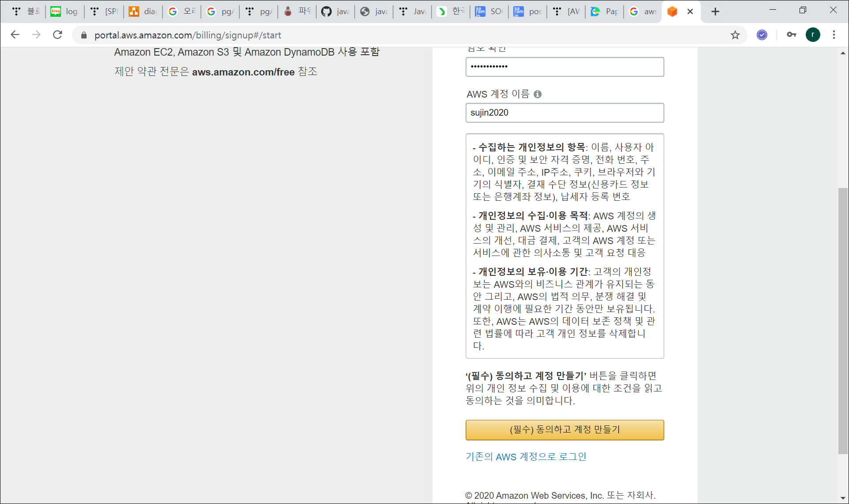Open a new browser tab
This screenshot has height=504, width=849.
click(x=715, y=12)
